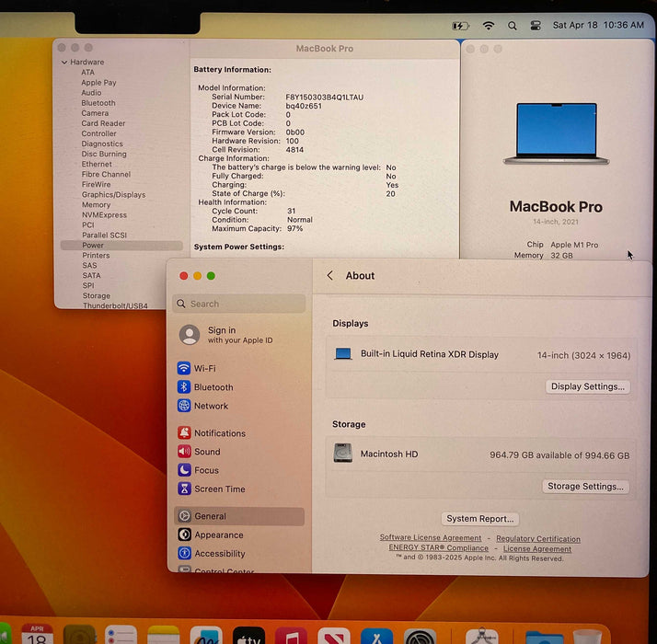Screen dimensions: 657x644
Task: Select NVMExpress in System Information sidebar
Action: pos(104,214)
